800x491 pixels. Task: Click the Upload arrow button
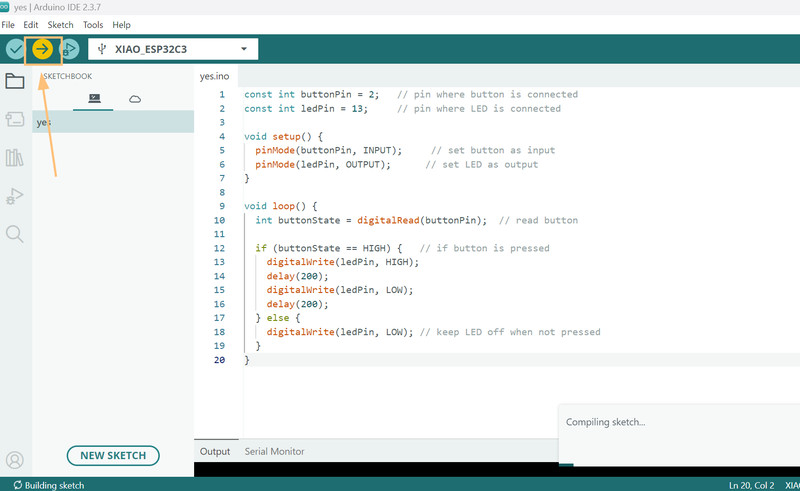(x=42, y=50)
